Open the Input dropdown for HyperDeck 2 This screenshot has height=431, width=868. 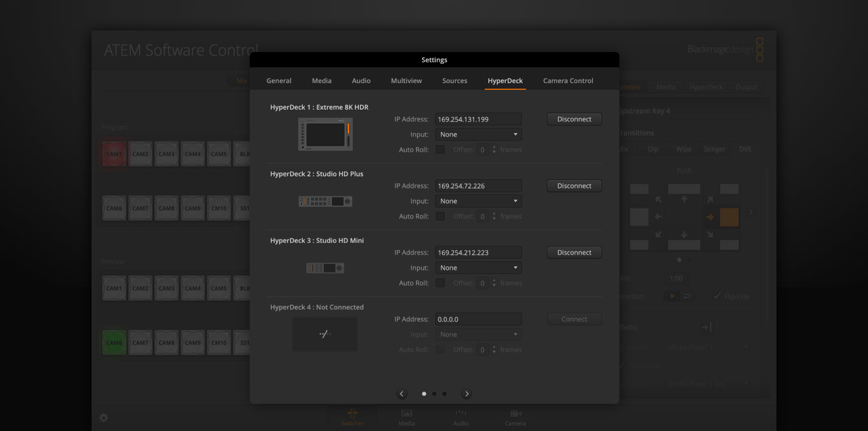pos(478,201)
